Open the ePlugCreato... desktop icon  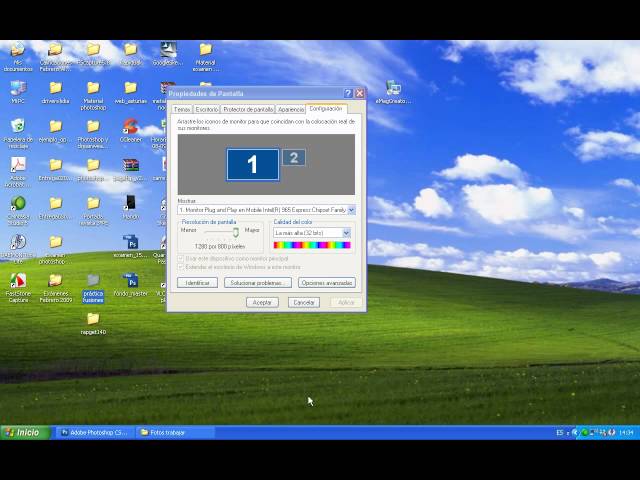point(393,92)
